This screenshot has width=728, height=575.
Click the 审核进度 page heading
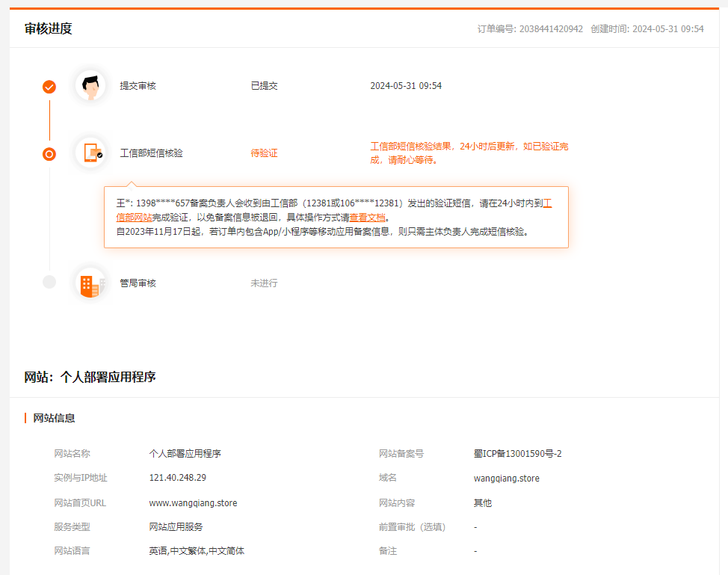(48, 29)
